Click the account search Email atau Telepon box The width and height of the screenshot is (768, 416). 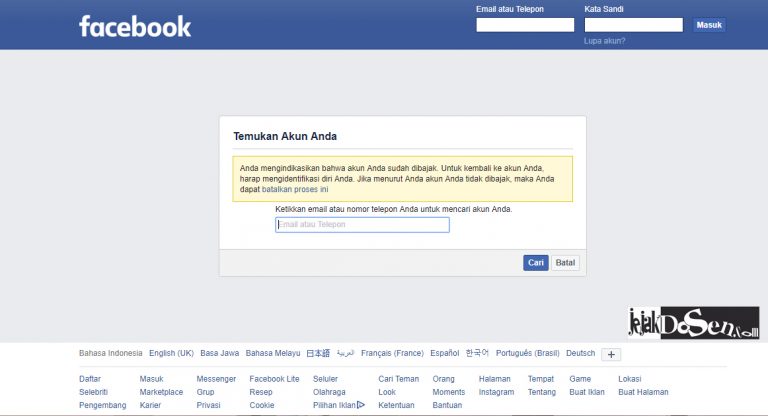pyautogui.click(x=362, y=224)
